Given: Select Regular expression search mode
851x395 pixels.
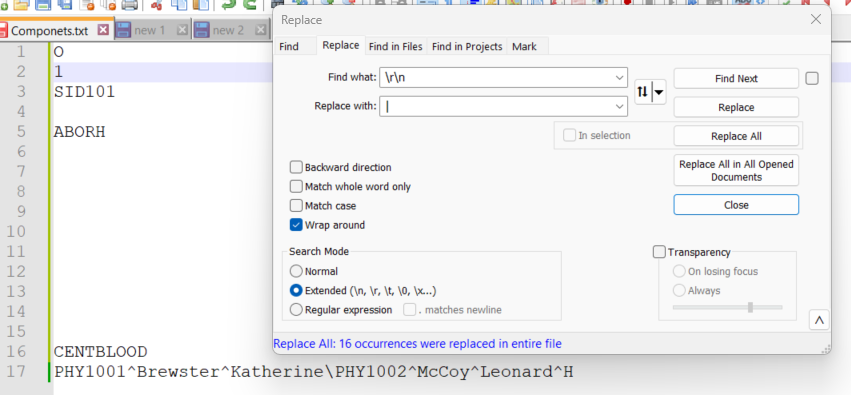Looking at the screenshot, I should click(296, 310).
